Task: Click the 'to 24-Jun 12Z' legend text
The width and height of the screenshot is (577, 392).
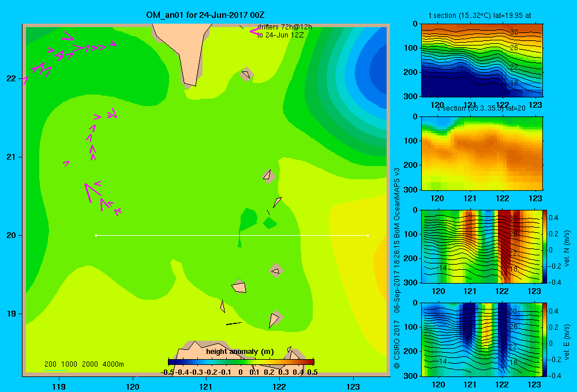Action: pyautogui.click(x=280, y=35)
